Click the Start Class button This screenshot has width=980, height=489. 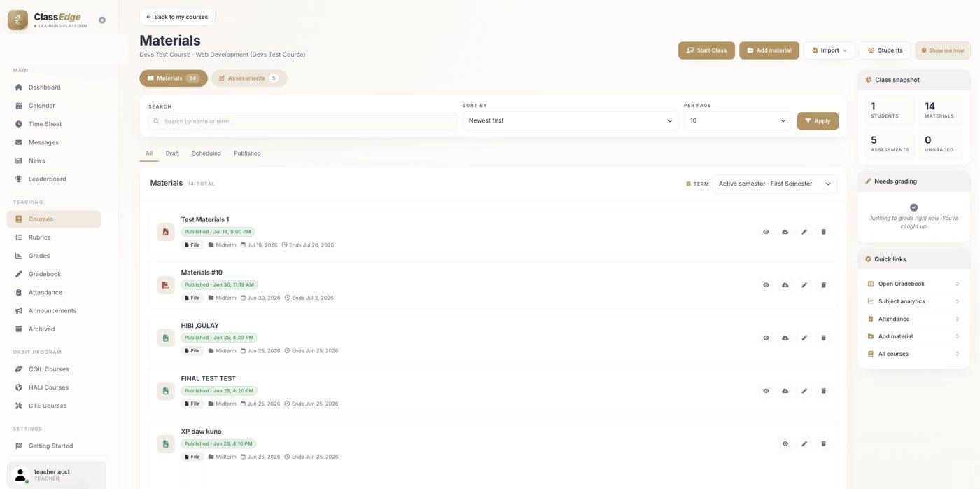706,50
